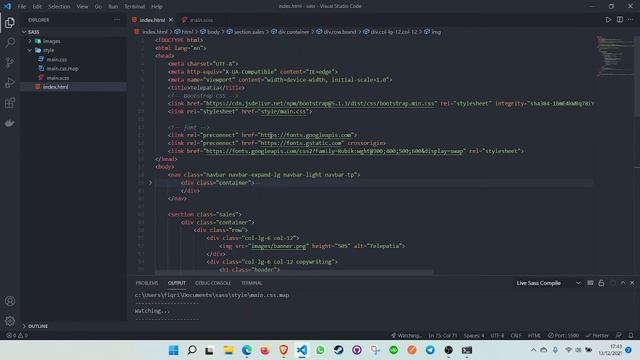Click CRLF end-of-line setting
640x360 pixels.
[516, 336]
